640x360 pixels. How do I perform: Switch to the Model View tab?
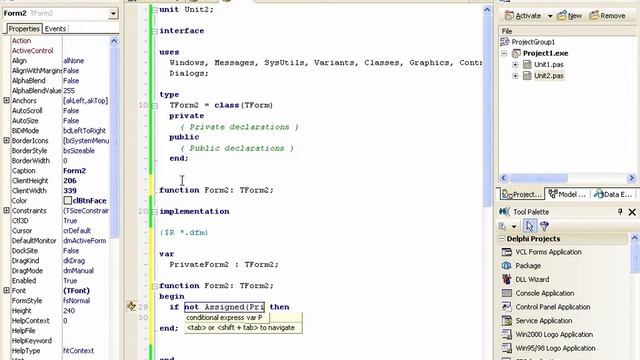pos(567,194)
